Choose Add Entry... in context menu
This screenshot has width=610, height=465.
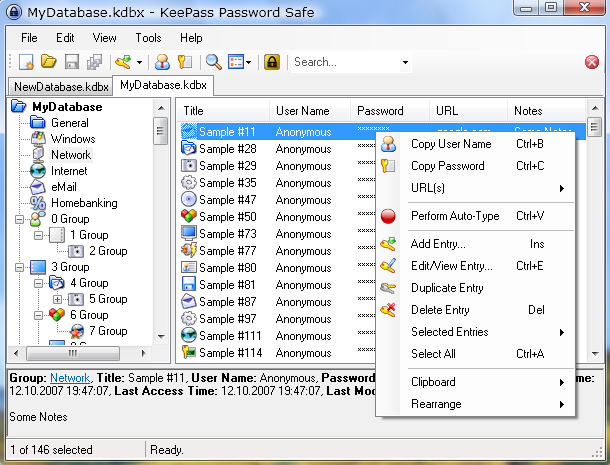pos(475,244)
